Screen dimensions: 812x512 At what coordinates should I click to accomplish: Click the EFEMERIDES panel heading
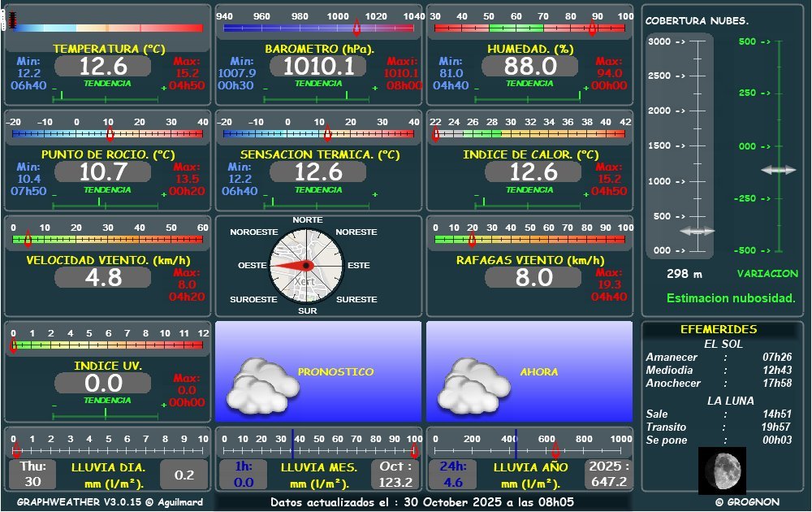pyautogui.click(x=719, y=329)
